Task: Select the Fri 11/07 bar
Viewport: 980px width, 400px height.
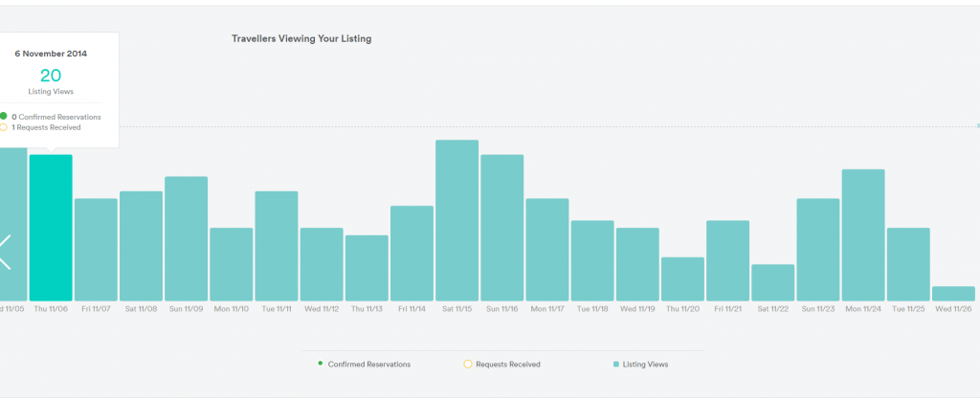Action: pos(97,250)
